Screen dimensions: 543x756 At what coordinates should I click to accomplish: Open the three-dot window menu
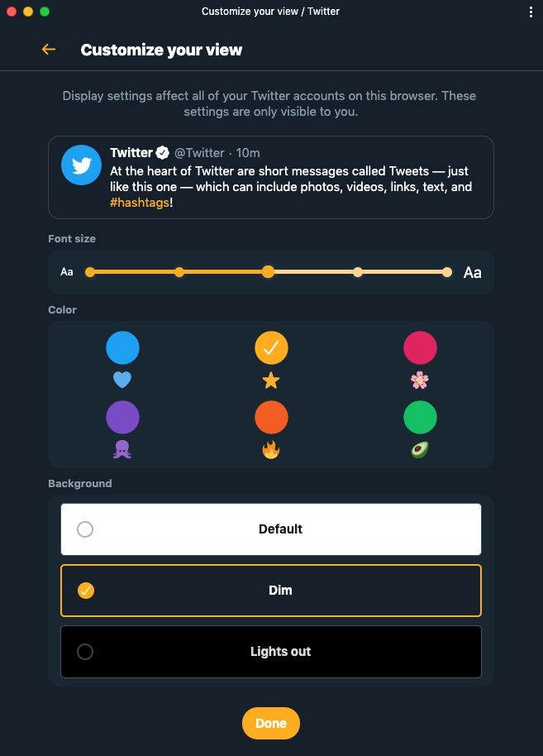coord(531,12)
